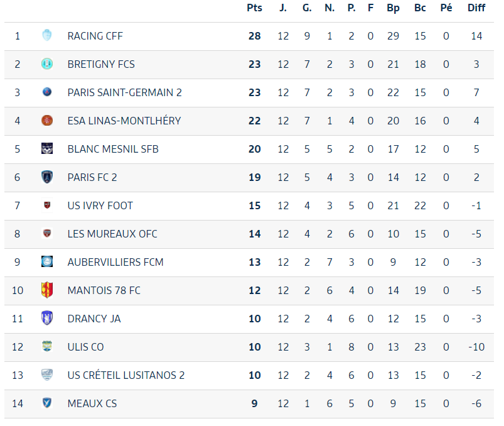
Task: Click the Aubervilliers FCM logo
Action: tap(47, 261)
